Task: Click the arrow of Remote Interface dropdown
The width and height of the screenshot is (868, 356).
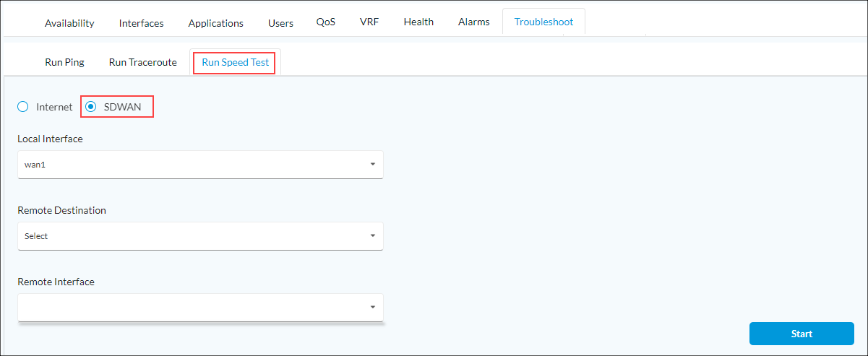Action: click(x=373, y=308)
